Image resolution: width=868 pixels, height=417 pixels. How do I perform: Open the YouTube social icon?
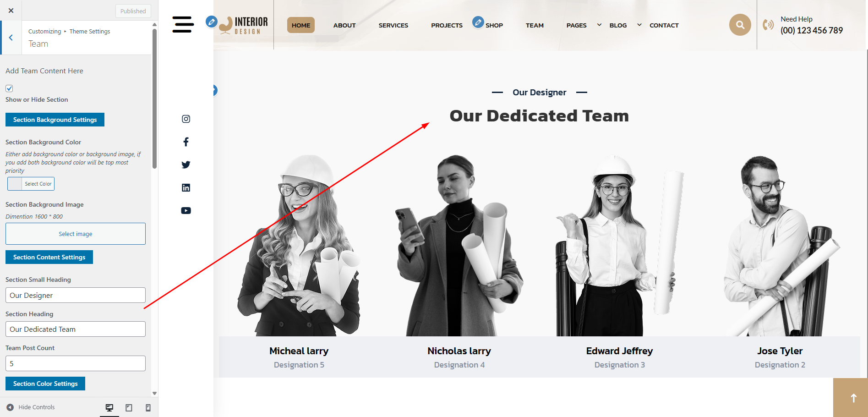point(186,211)
